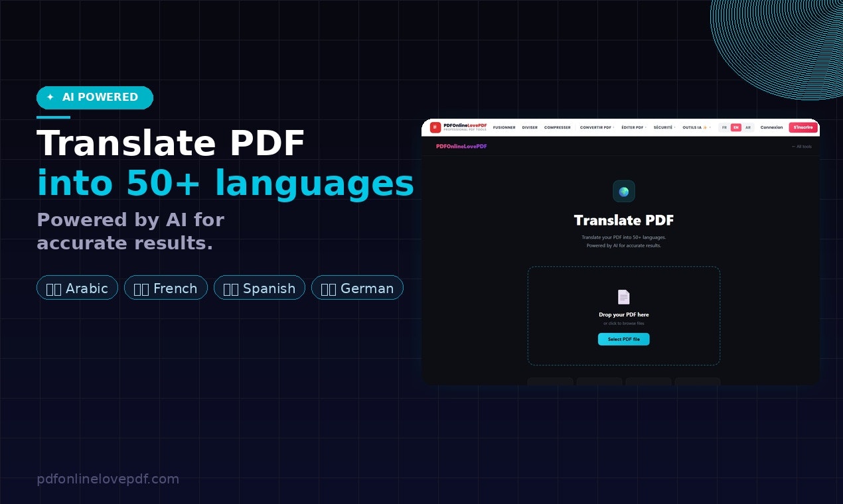Expand the ÉDITER PDF dropdown
Image resolution: width=843 pixels, height=504 pixels.
tap(633, 127)
